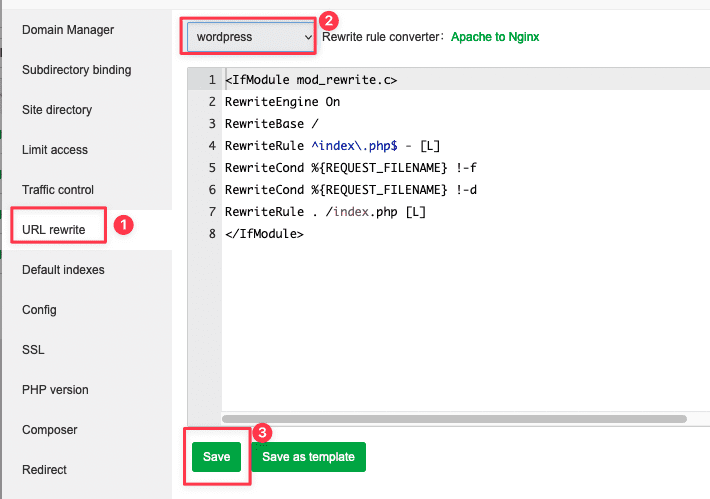Open Subdirectory binding section

point(77,70)
